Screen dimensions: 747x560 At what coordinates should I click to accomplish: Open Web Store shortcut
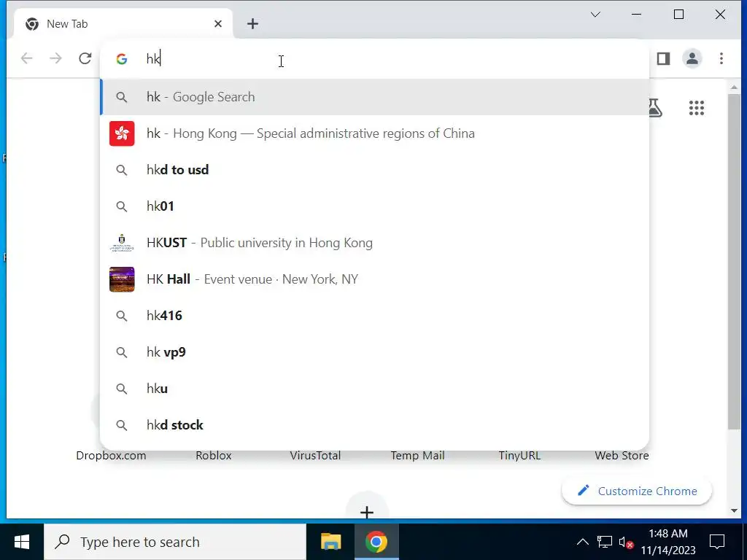pyautogui.click(x=622, y=456)
